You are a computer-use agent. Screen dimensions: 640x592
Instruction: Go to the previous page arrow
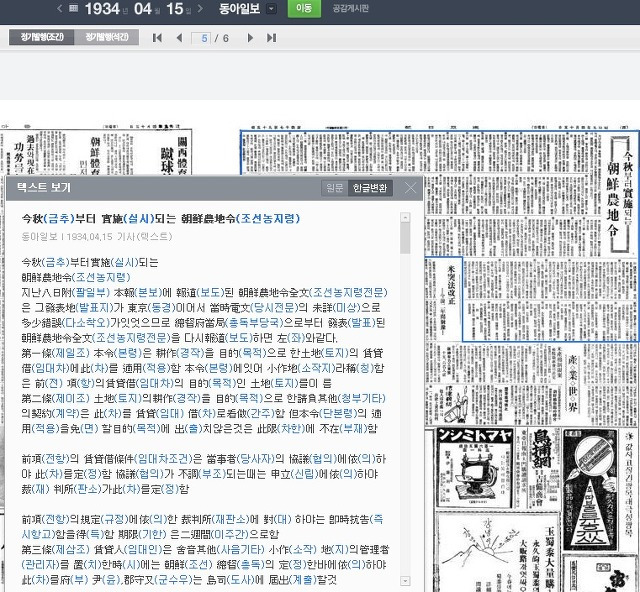pos(180,38)
